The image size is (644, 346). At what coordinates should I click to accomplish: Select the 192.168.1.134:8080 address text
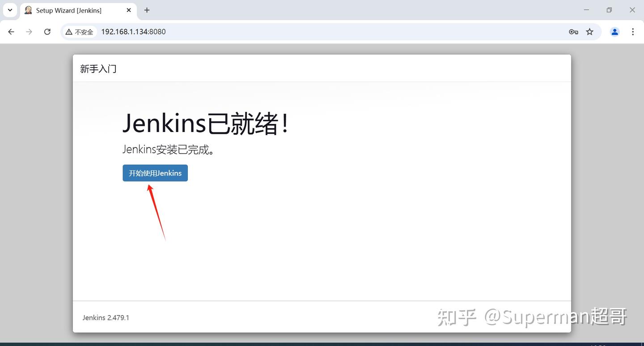[x=133, y=32]
